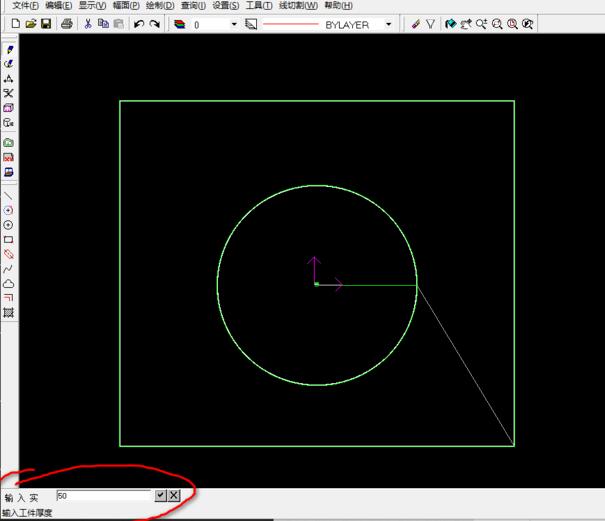The height and width of the screenshot is (521, 605).
Task: Cancel input with the X button
Action: pos(173,495)
